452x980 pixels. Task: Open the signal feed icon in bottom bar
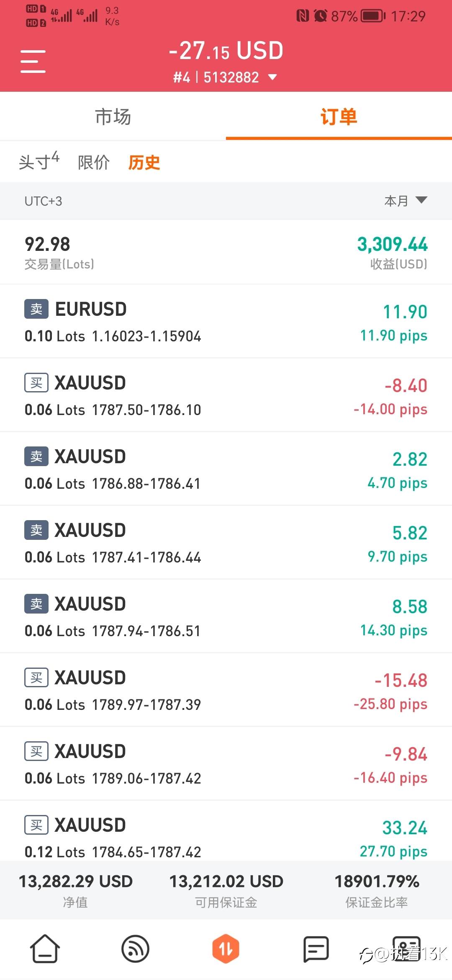click(135, 948)
